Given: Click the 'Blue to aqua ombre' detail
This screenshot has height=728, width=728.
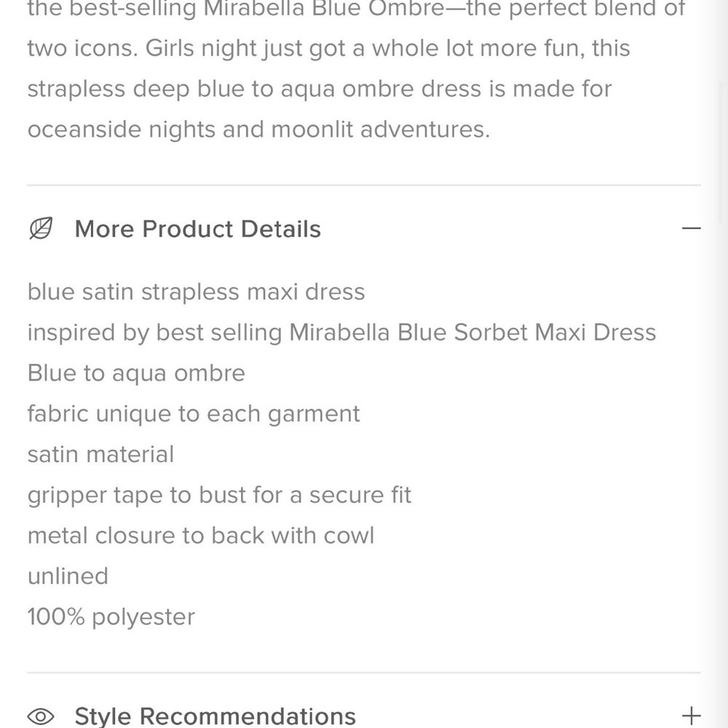Looking at the screenshot, I should tap(136, 373).
